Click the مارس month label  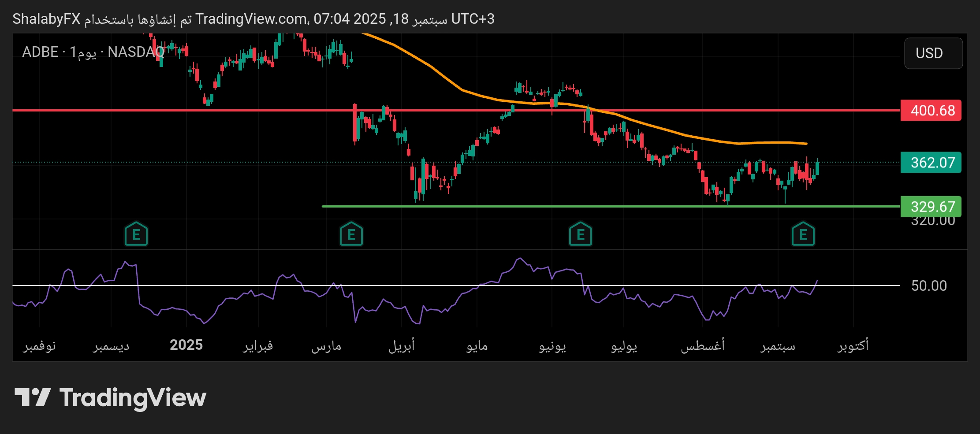(326, 346)
